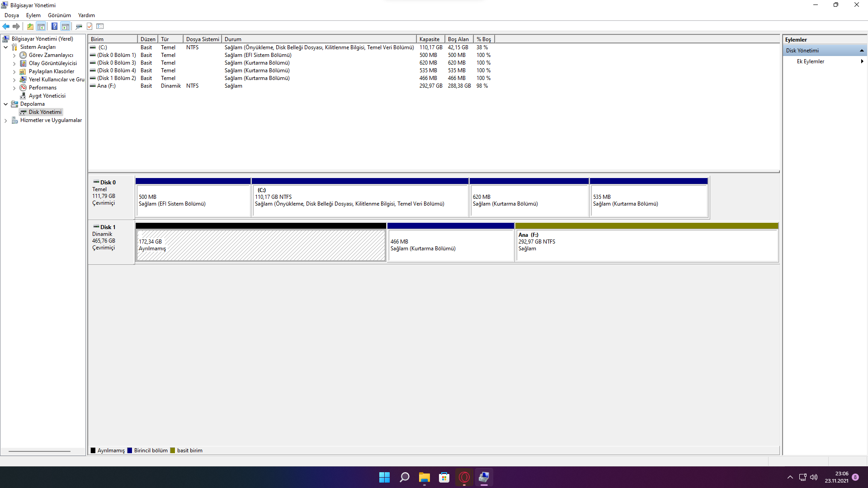The image size is (868, 488).
Task: Click the Back arrow toolbar icon
Action: point(6,26)
